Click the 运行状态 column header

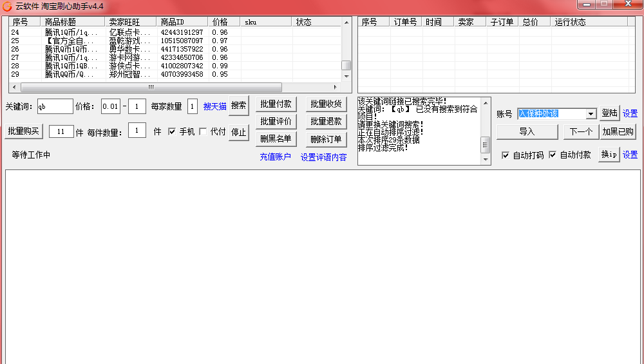pyautogui.click(x=589, y=22)
